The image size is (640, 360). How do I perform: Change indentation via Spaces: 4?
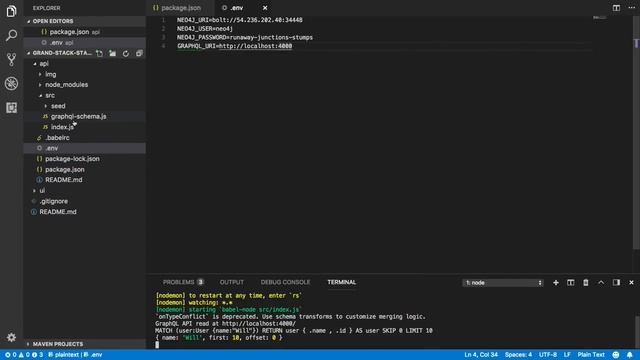[518, 355]
